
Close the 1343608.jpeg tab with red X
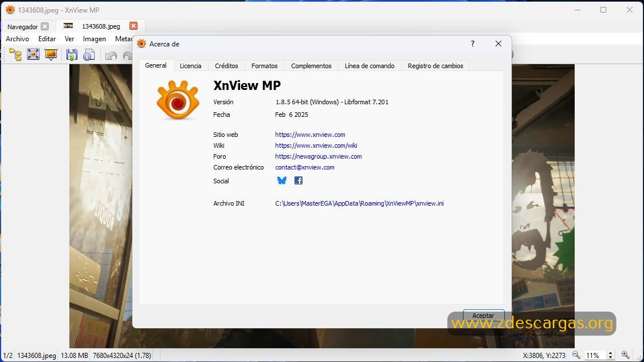pos(133,26)
